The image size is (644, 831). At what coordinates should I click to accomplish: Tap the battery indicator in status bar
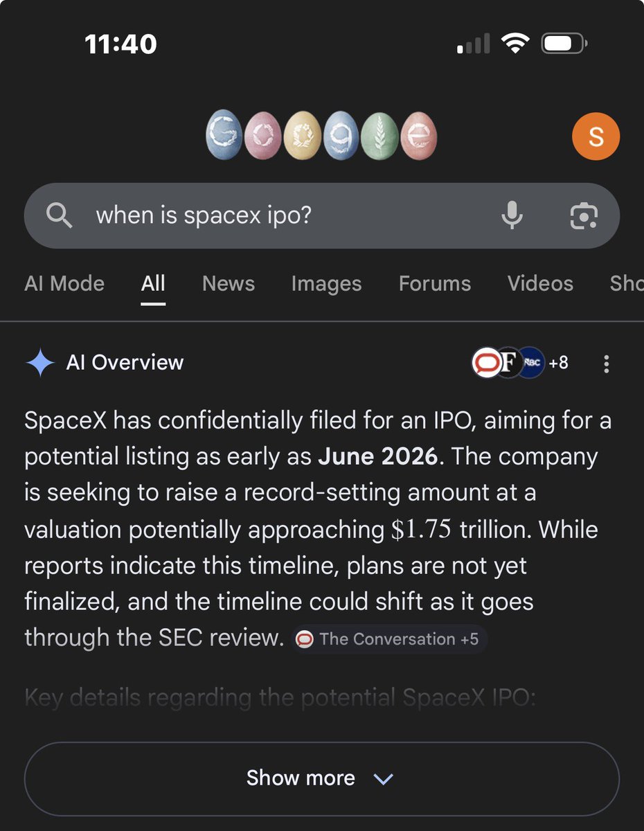pos(564,45)
